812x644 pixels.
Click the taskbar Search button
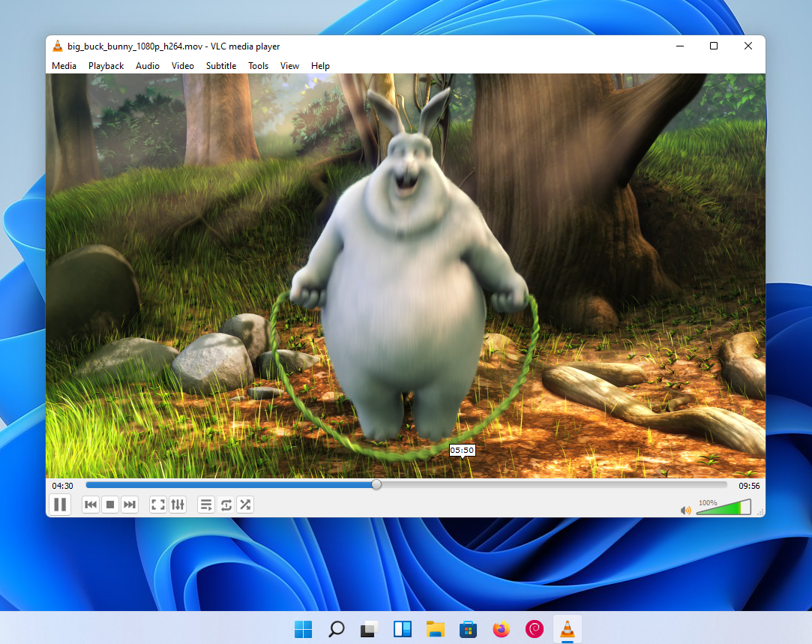(336, 629)
